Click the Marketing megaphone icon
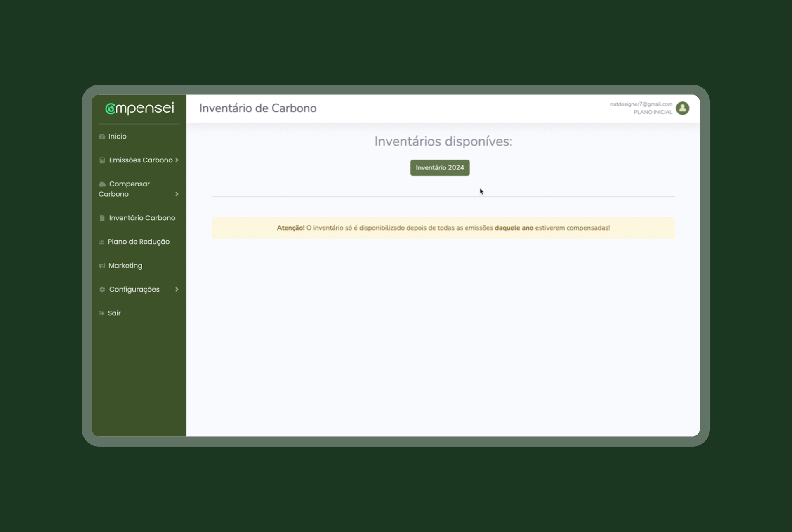This screenshot has width=792, height=532. (x=102, y=266)
